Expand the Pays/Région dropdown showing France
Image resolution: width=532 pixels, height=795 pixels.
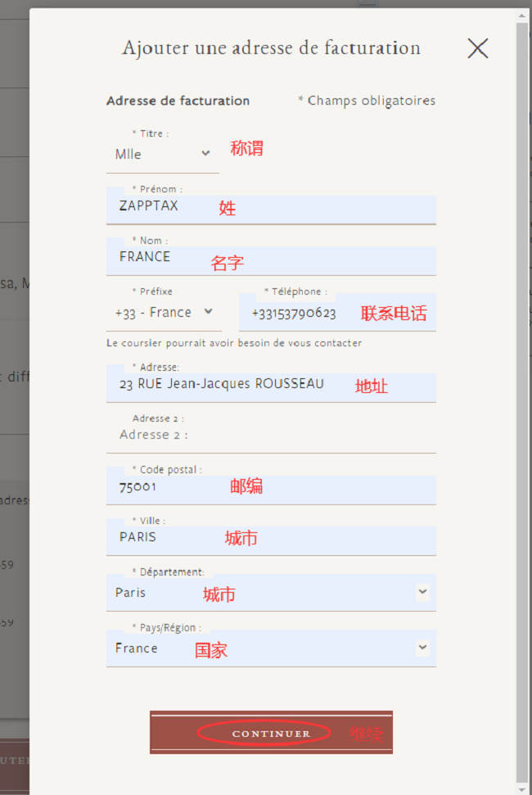pyautogui.click(x=270, y=648)
